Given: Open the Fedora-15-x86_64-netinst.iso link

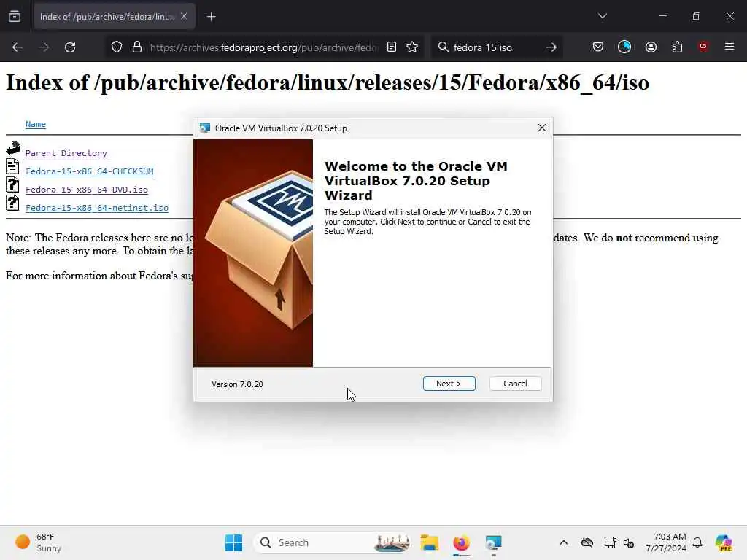Looking at the screenshot, I should point(97,208).
